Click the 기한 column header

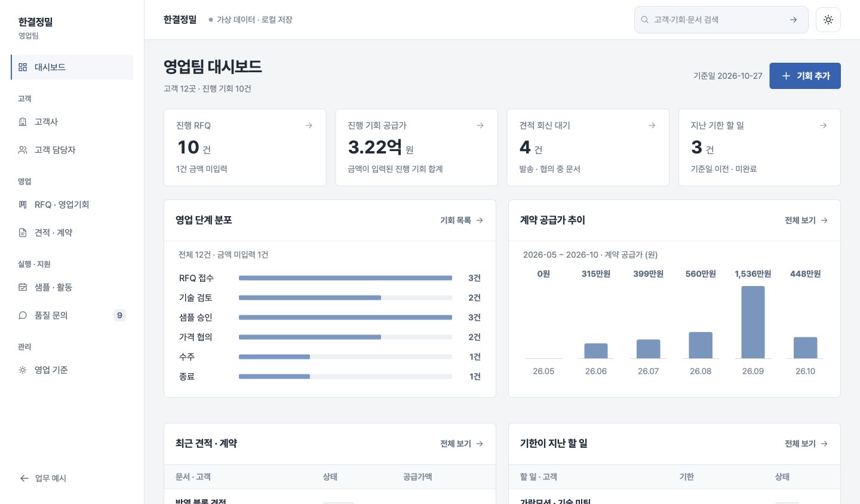(x=687, y=477)
